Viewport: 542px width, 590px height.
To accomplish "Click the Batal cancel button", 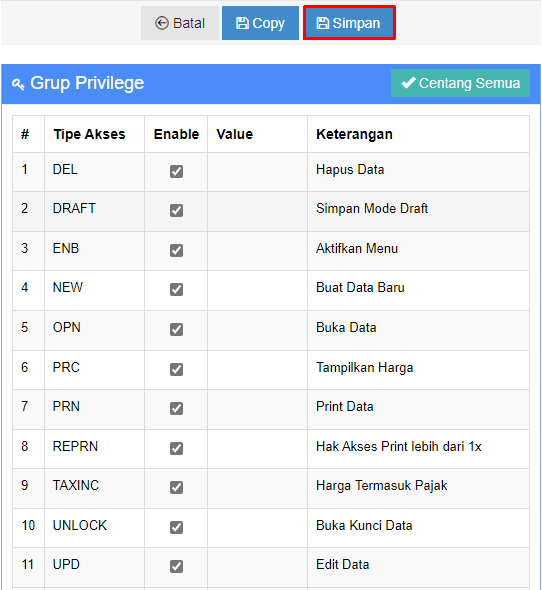I will coord(180,23).
